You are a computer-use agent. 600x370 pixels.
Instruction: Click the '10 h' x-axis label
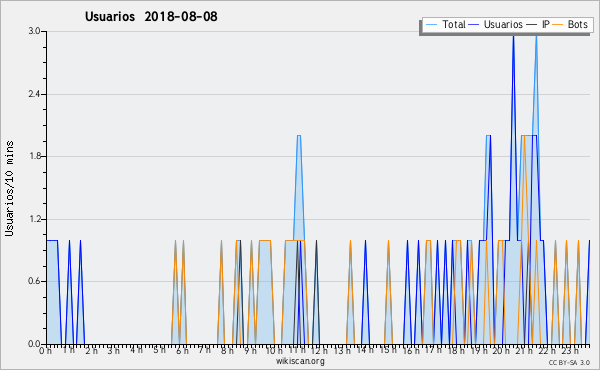274,350
